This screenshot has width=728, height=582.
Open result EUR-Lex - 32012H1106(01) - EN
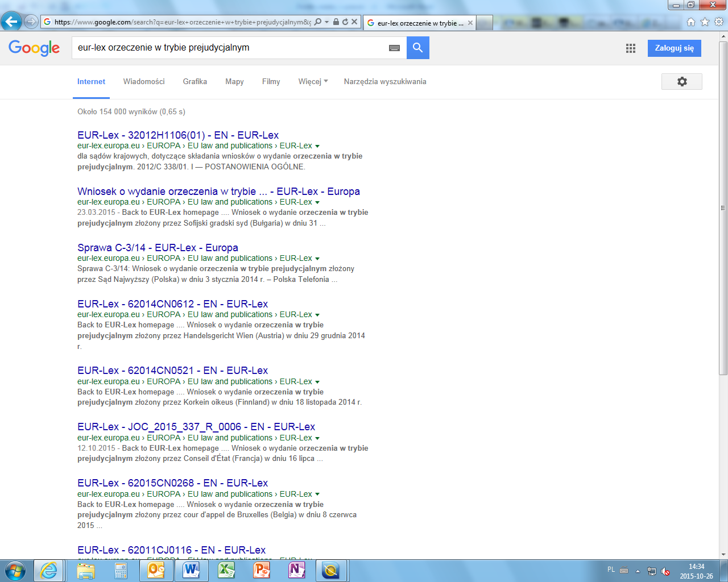point(178,135)
